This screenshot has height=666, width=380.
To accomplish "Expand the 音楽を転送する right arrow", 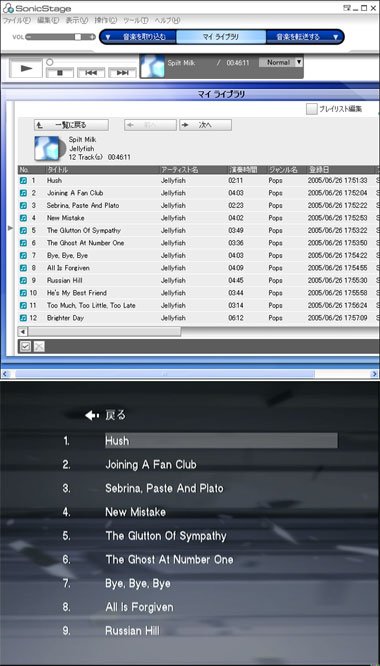I will coord(335,37).
